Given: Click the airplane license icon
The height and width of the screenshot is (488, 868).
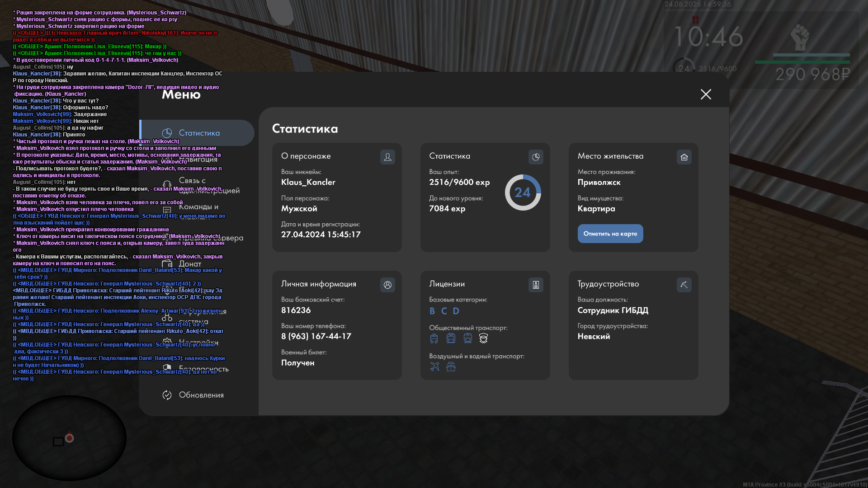Looking at the screenshot, I should 434,366.
